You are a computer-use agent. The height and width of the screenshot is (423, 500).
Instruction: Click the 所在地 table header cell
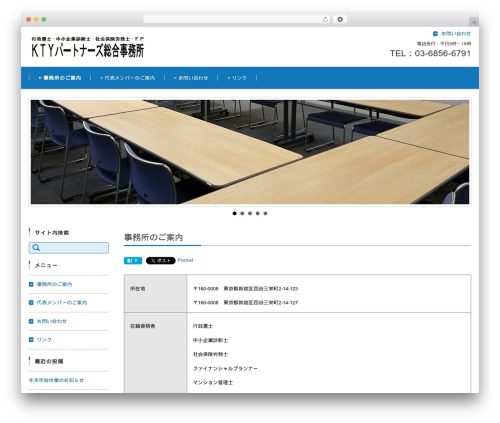155,293
